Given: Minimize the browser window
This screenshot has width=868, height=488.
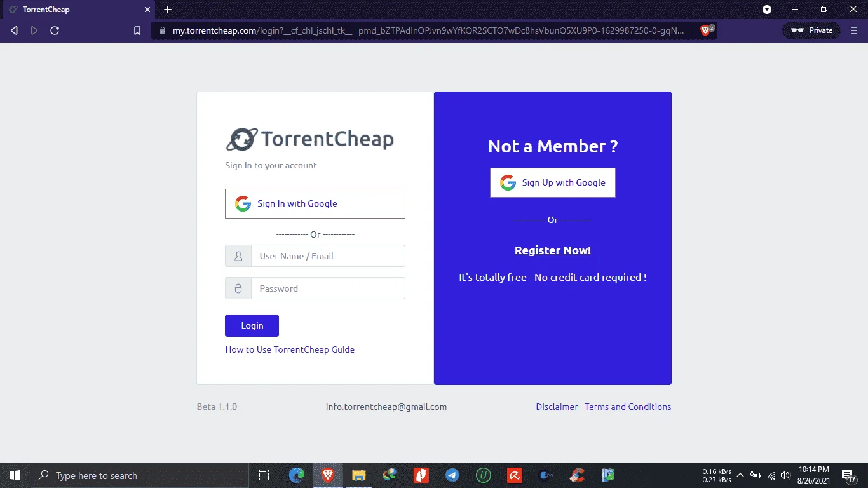Looking at the screenshot, I should (x=795, y=10).
